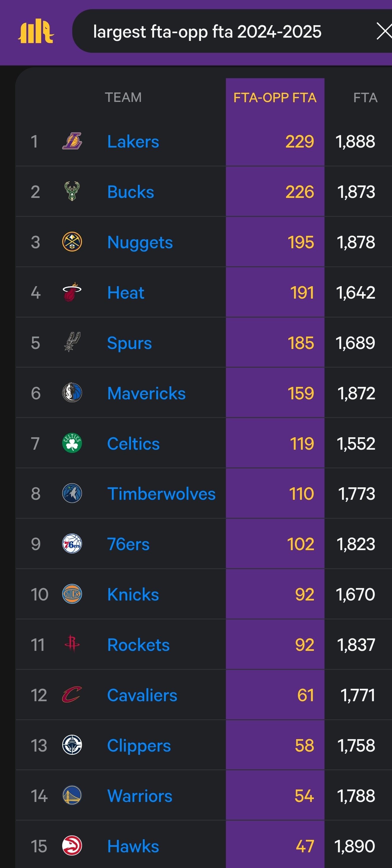
Task: Click the Nuggets team logo
Action: click(72, 242)
